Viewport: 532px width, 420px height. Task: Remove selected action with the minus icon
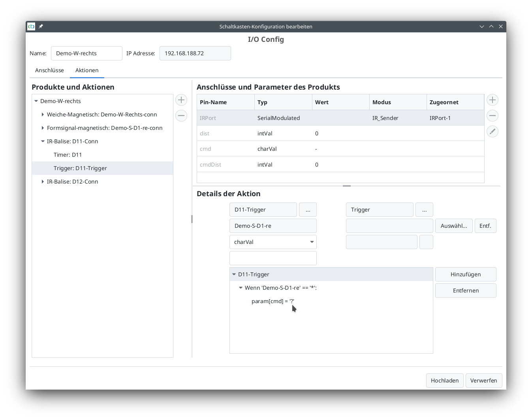click(181, 116)
